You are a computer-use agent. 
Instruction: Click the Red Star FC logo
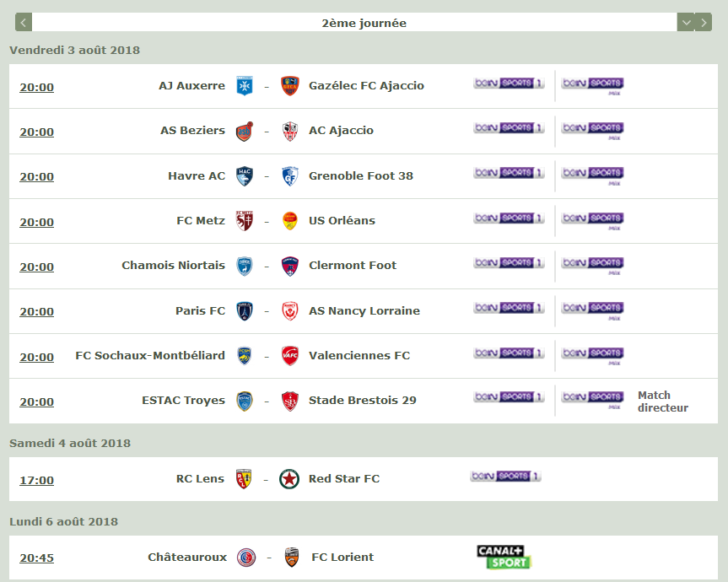pyautogui.click(x=290, y=479)
